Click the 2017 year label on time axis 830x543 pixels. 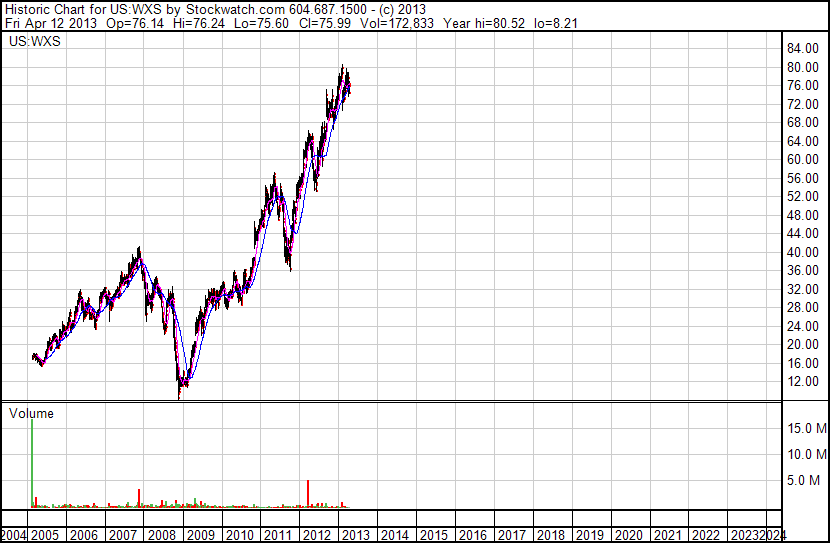512,535
